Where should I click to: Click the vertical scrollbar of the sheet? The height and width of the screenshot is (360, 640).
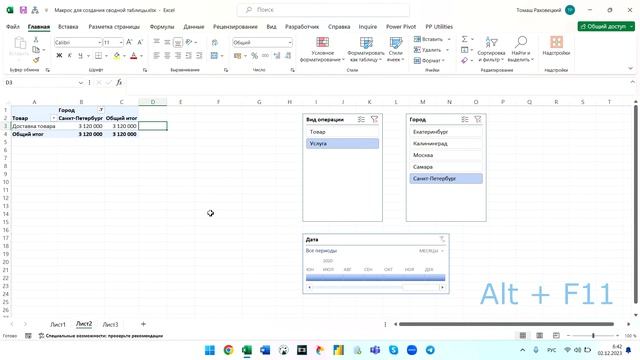click(x=636, y=204)
